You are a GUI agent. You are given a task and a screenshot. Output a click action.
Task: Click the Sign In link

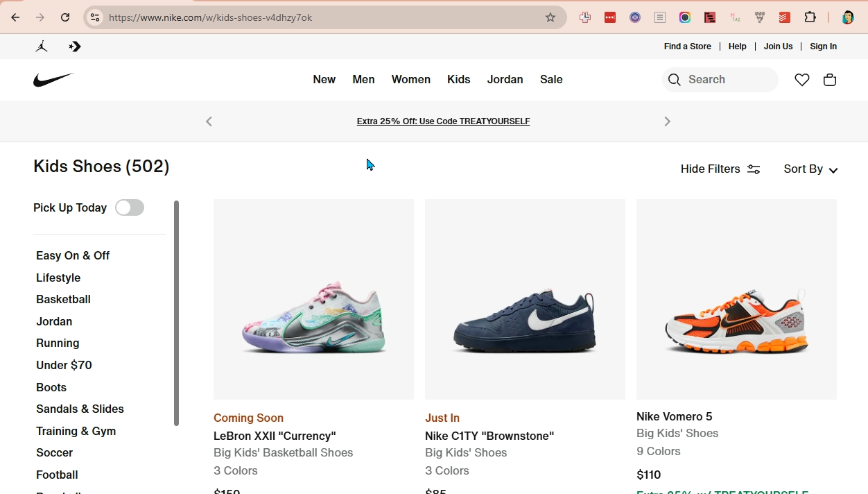coord(824,46)
